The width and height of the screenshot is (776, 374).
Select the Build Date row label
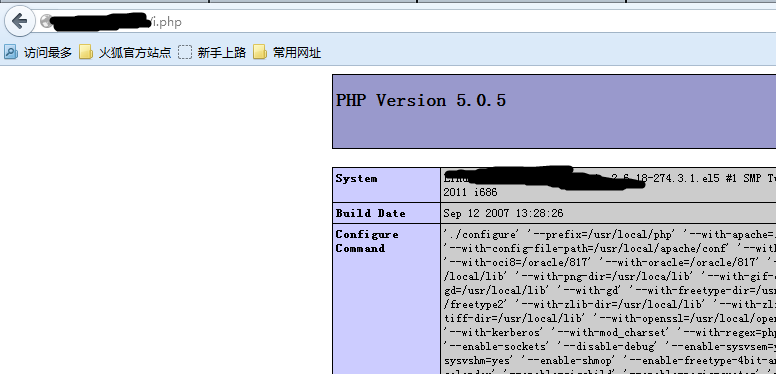point(371,213)
